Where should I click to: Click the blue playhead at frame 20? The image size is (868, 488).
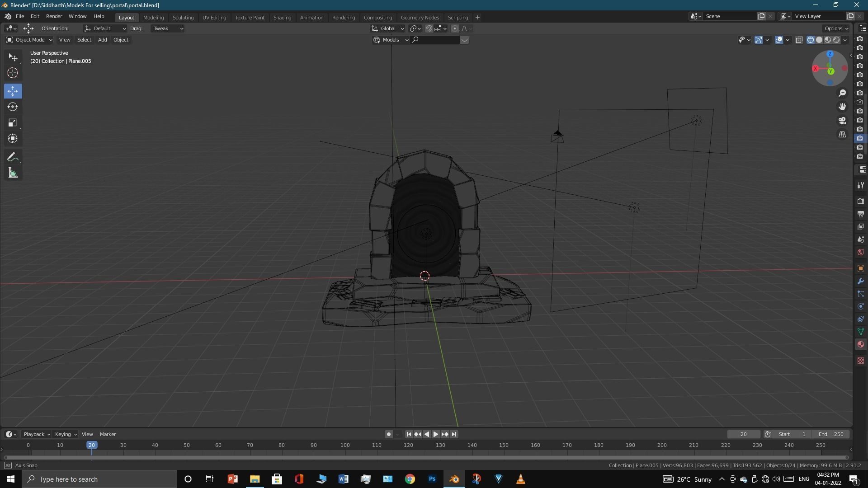coord(92,445)
